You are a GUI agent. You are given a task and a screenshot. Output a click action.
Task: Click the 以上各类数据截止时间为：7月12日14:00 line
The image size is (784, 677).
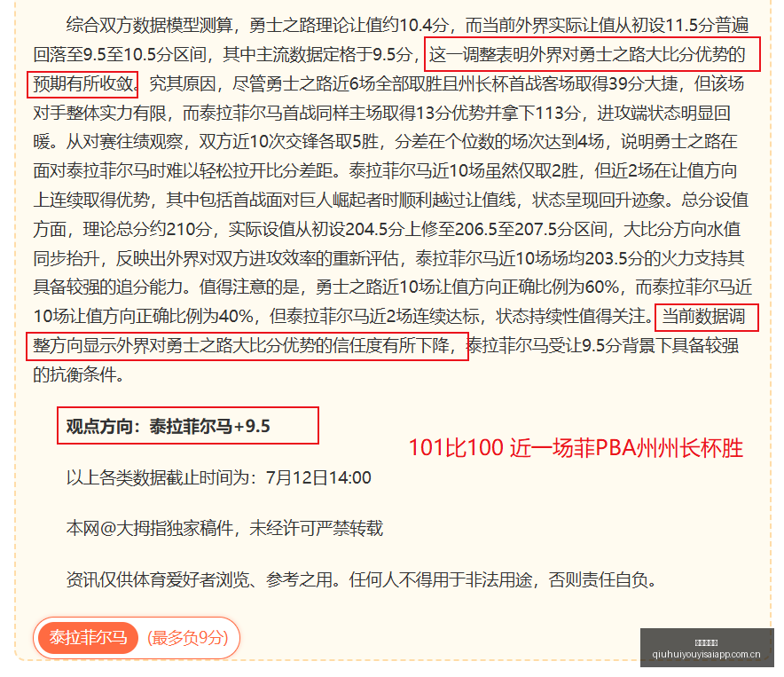point(219,478)
